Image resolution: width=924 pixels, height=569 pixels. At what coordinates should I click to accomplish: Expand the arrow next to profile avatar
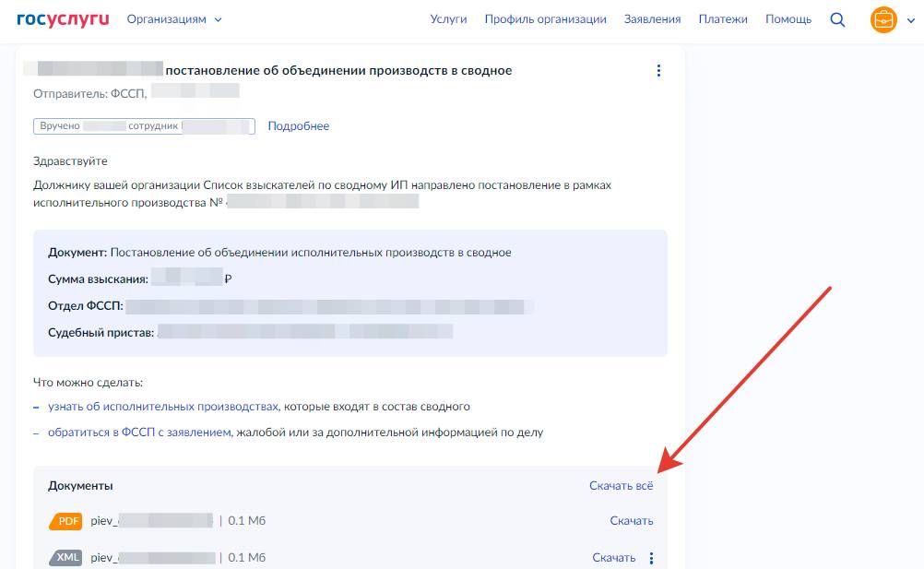click(910, 20)
